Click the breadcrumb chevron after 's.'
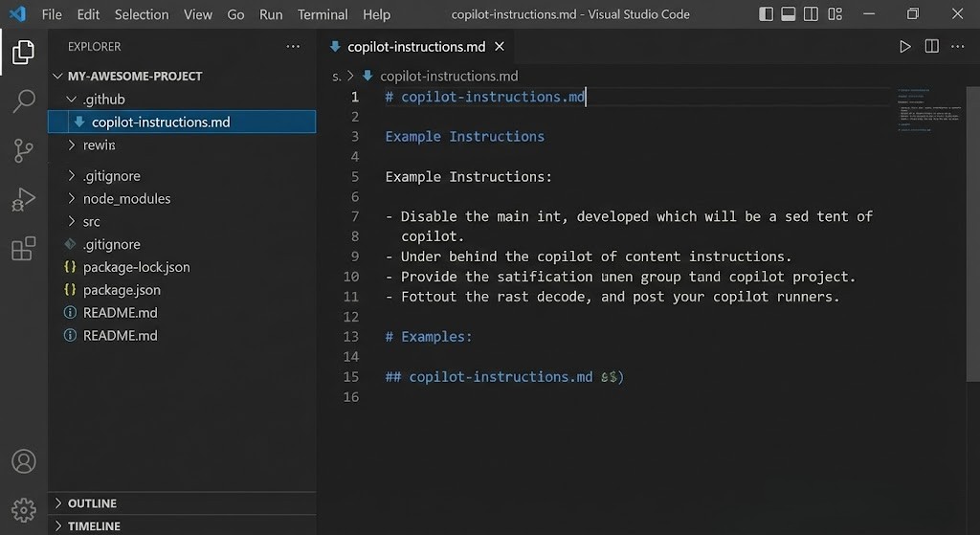This screenshot has height=535, width=980. point(350,76)
